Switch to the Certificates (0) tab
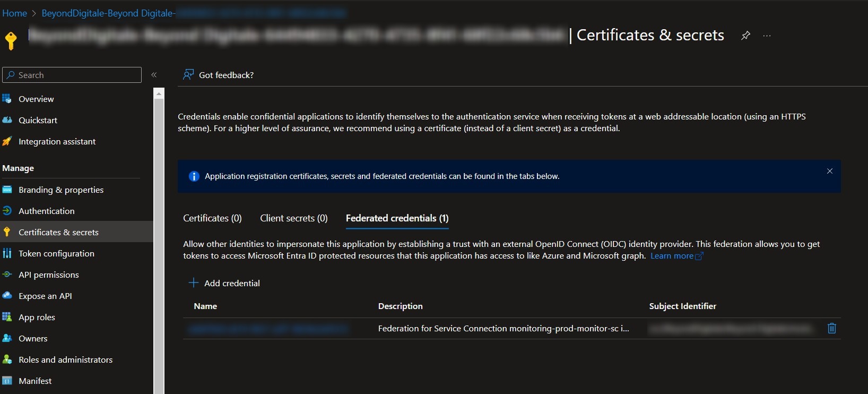Image resolution: width=868 pixels, height=394 pixels. click(212, 218)
